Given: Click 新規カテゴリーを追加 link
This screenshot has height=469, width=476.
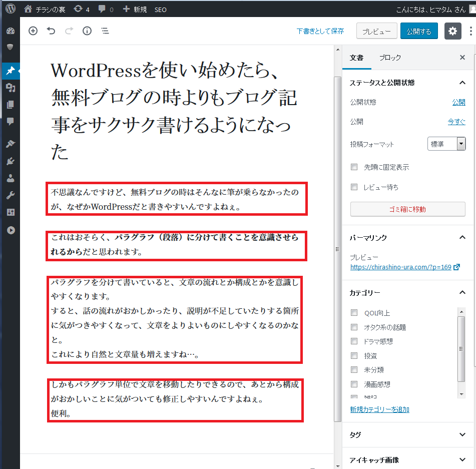Looking at the screenshot, I should click(x=379, y=409).
